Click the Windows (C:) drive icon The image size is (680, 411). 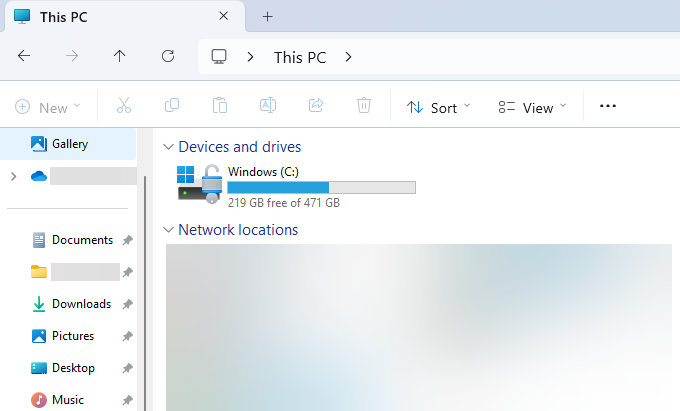pyautogui.click(x=199, y=184)
